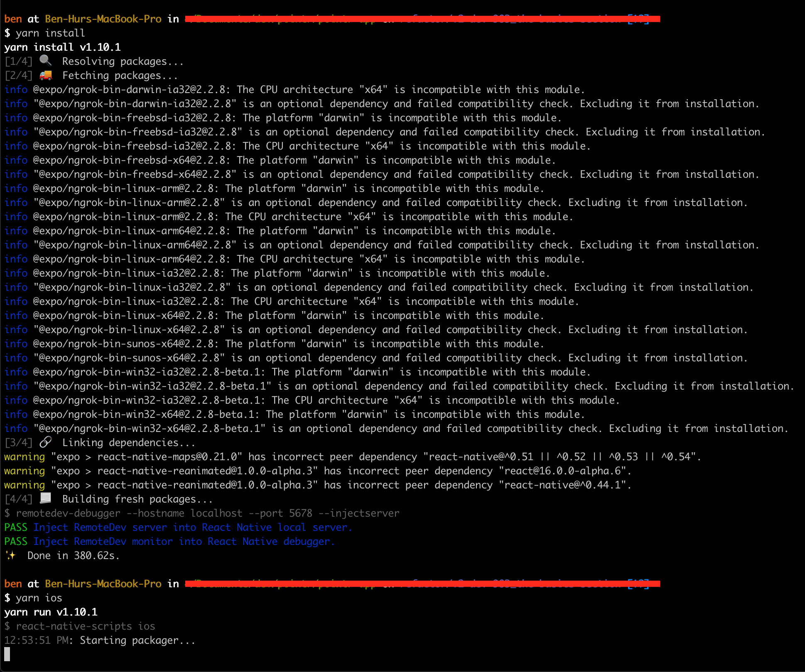The width and height of the screenshot is (805, 672).
Task: Select the "$ react-native-scripts ios" line
Action: (79, 626)
